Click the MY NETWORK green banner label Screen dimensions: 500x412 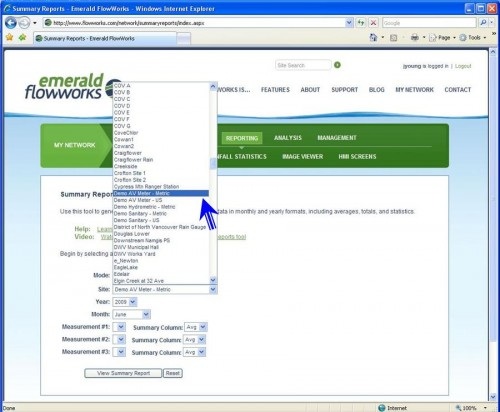click(x=75, y=145)
